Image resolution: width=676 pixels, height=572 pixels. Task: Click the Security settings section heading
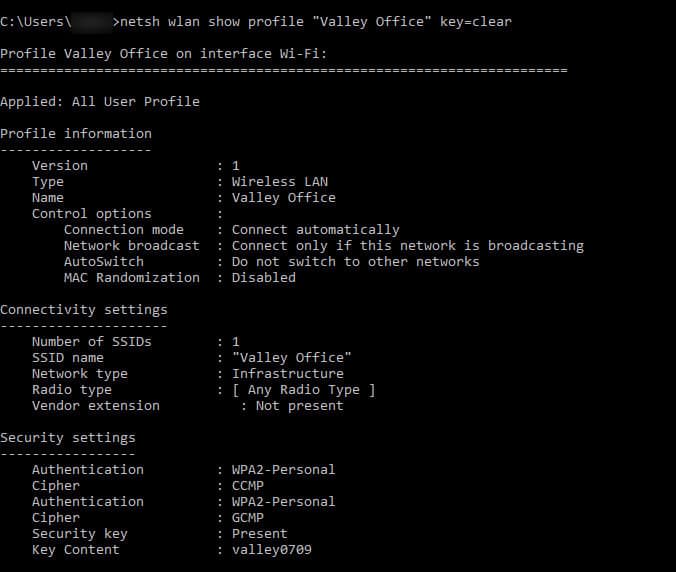68,438
